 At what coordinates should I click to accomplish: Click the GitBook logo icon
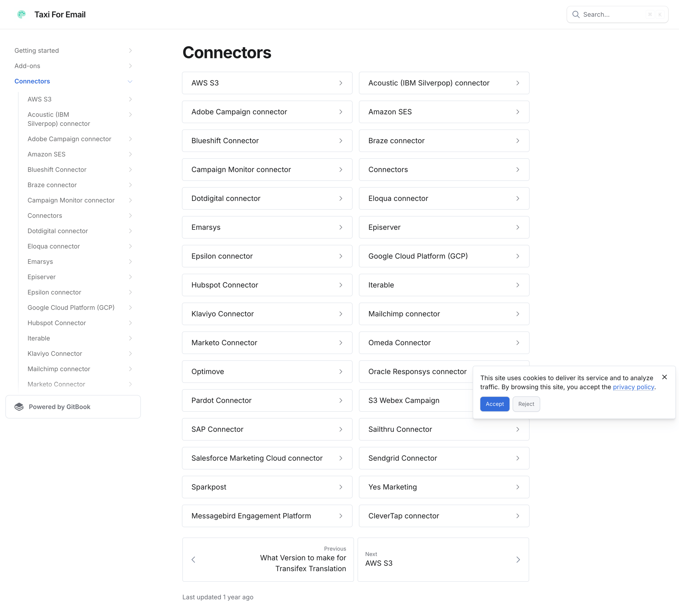pyautogui.click(x=19, y=407)
